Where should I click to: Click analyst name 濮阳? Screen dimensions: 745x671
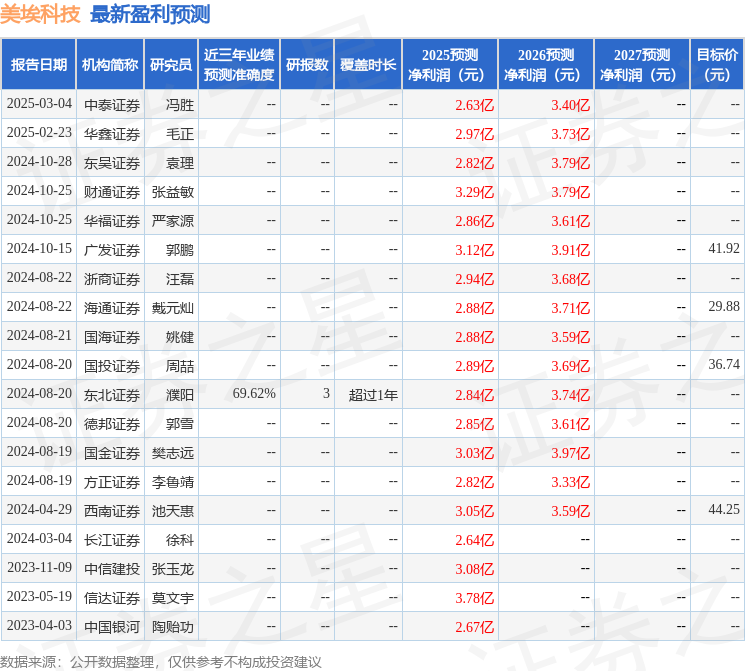(x=180, y=395)
